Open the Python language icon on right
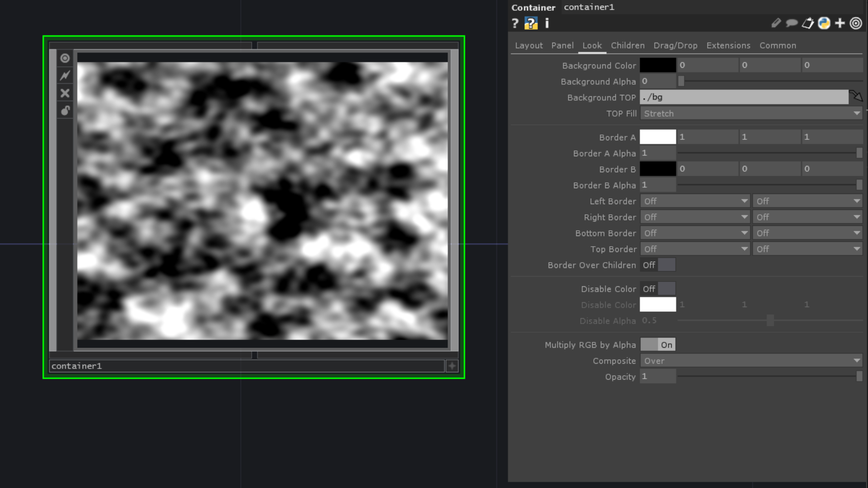Screen dimensions: 868x488 tap(824, 23)
